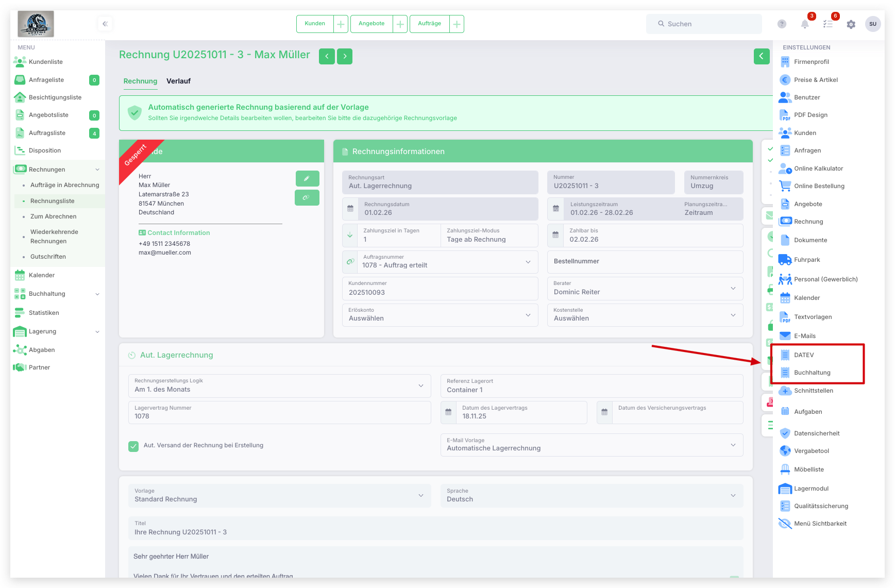Uncheck Aut. Versand der Rechnung bei Erstellung
Screen dimensions: 895x588
[x=133, y=446]
